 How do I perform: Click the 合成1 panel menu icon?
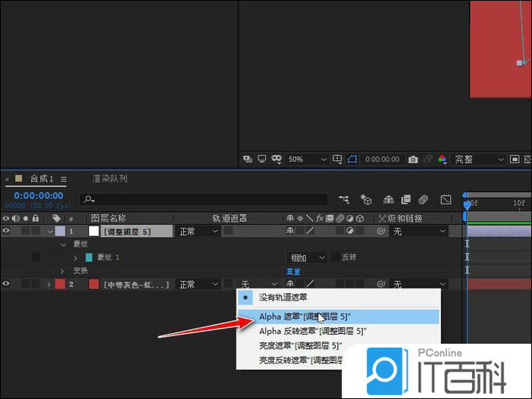pos(64,179)
